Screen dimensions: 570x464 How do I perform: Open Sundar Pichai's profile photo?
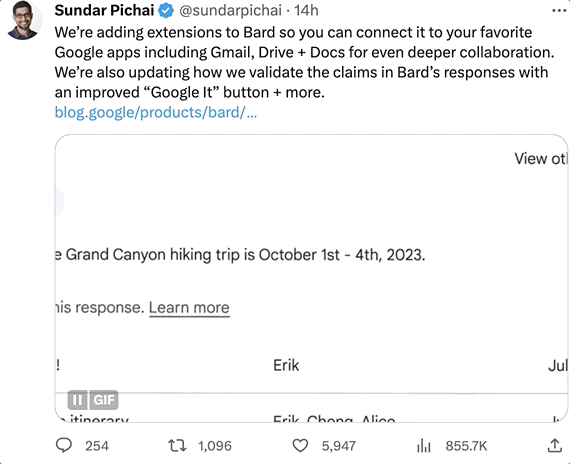(24, 20)
